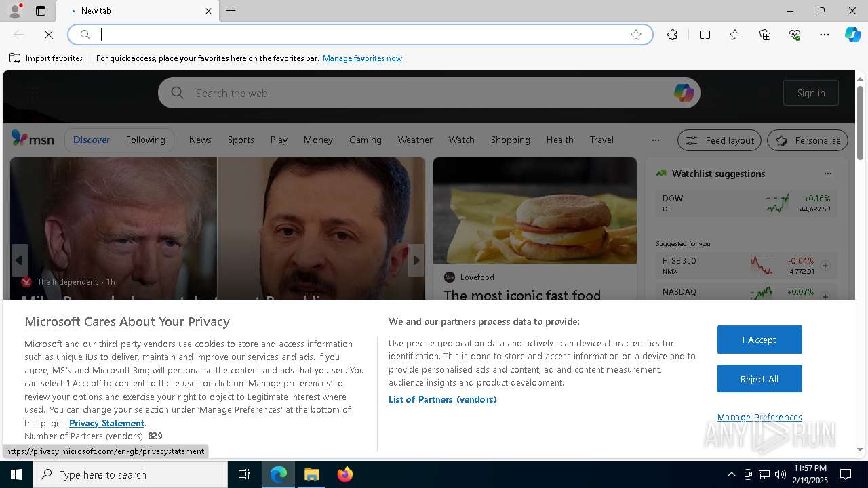Image resolution: width=868 pixels, height=488 pixels.
Task: Open The most iconic fast food headline
Action: pyautogui.click(x=522, y=294)
